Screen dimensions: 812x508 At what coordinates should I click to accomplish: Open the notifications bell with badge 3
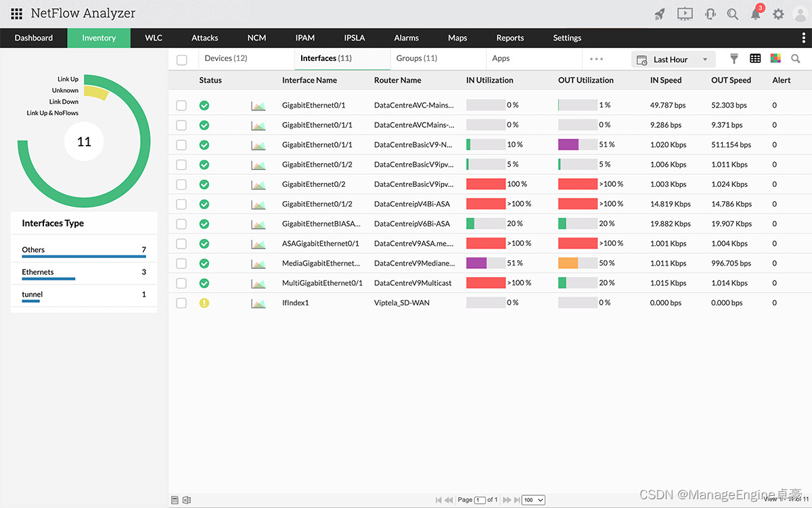point(757,14)
